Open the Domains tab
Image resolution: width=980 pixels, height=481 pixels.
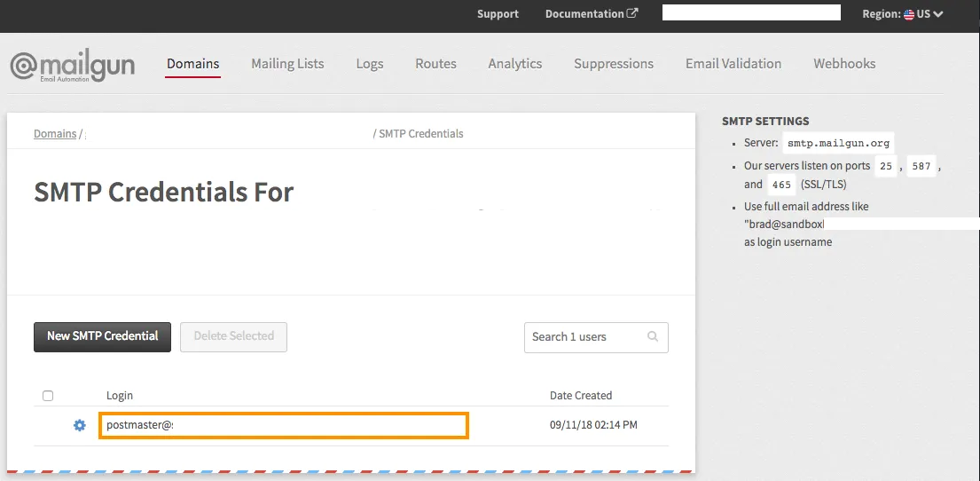192,64
